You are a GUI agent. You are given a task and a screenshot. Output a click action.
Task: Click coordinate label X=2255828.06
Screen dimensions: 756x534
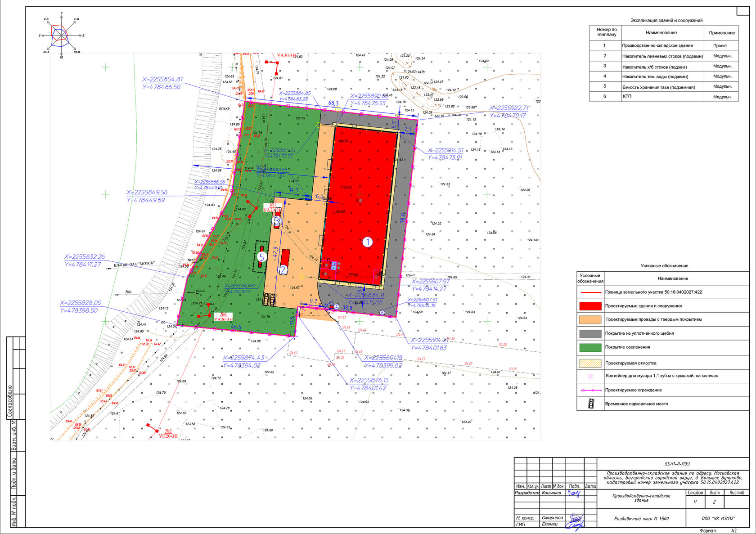[81, 303]
